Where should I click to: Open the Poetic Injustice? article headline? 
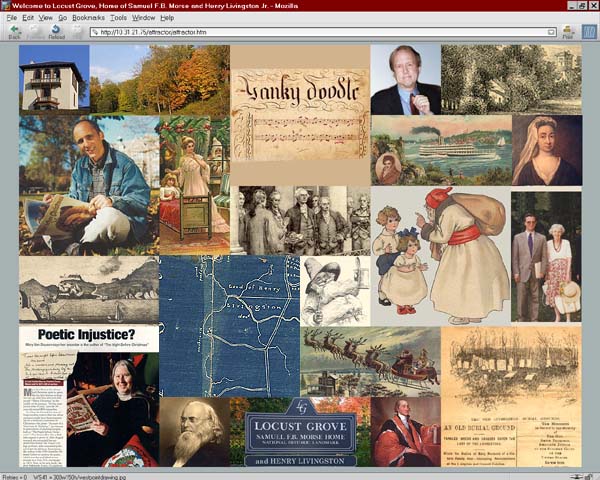86,335
